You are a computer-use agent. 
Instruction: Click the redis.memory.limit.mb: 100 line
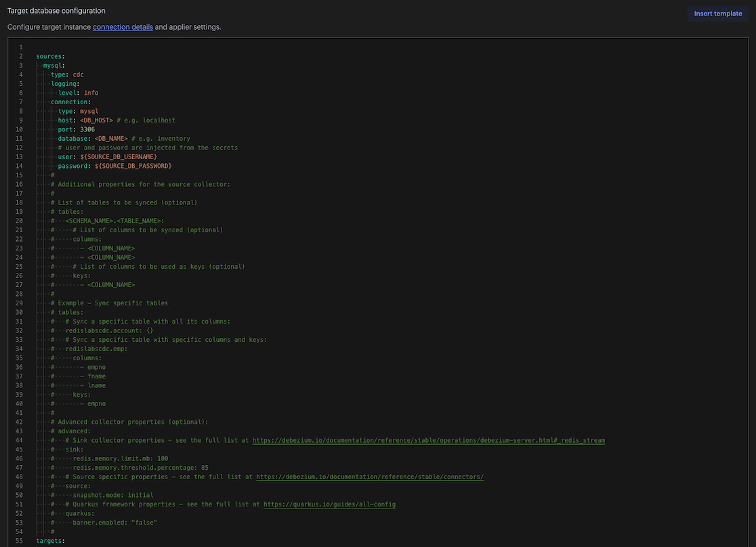coord(121,458)
